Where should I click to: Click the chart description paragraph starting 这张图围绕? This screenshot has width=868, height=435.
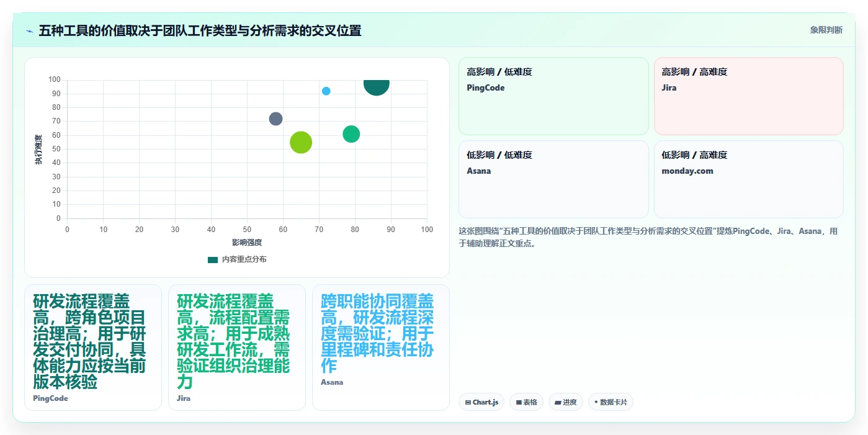pos(650,237)
